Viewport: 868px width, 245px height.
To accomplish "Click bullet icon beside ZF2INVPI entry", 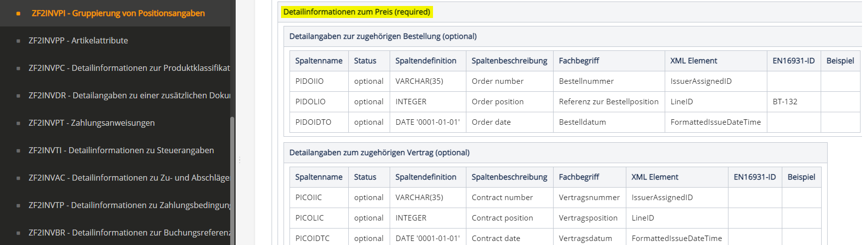I will (18, 13).
